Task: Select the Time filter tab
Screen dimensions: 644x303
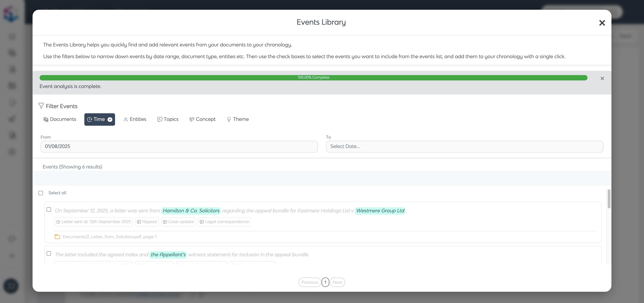Action: [99, 119]
